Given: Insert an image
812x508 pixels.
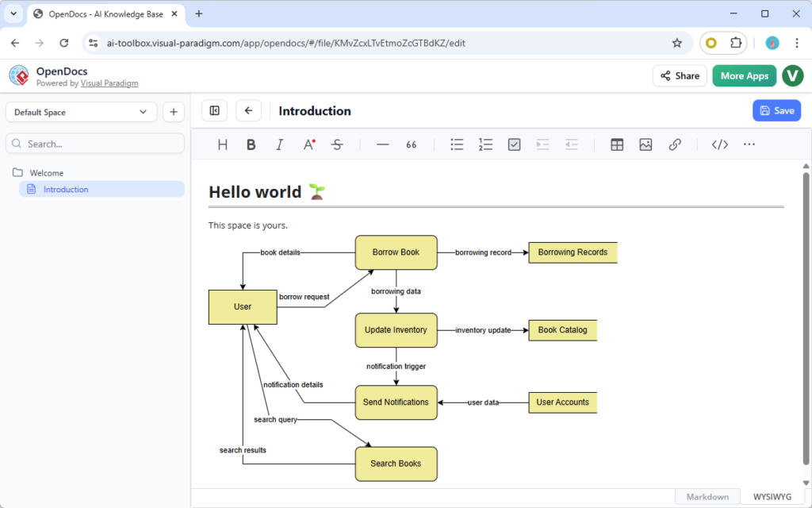Looking at the screenshot, I should [645, 144].
